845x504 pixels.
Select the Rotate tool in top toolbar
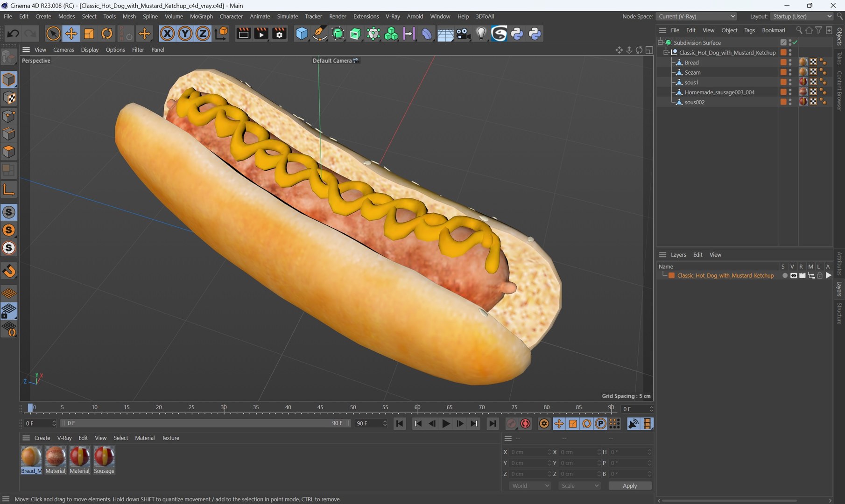pos(107,34)
